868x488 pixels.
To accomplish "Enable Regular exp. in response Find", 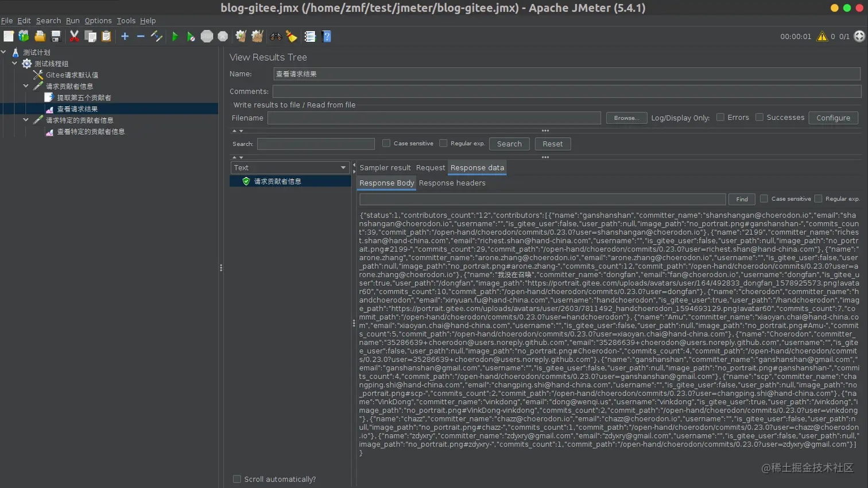I will 818,199.
